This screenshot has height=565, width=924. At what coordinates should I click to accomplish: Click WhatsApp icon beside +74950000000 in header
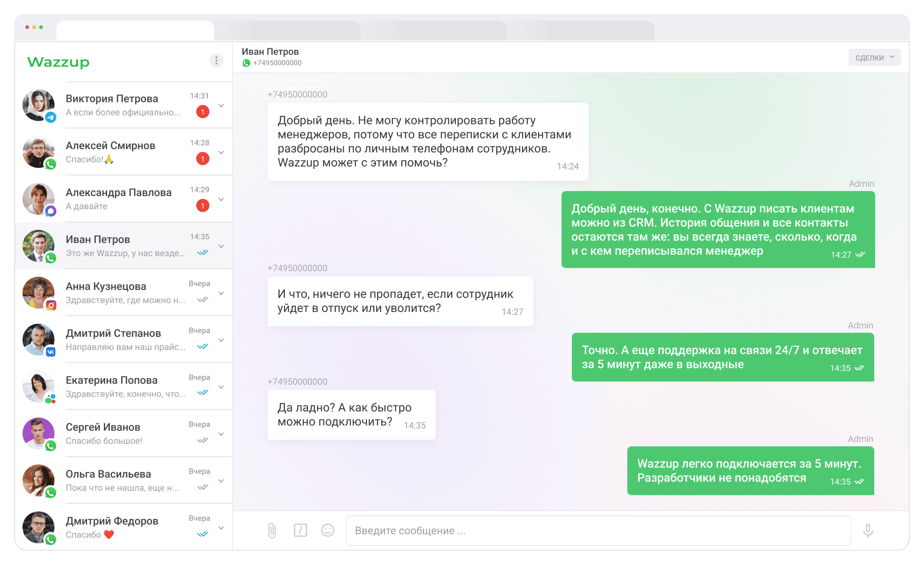tap(246, 63)
